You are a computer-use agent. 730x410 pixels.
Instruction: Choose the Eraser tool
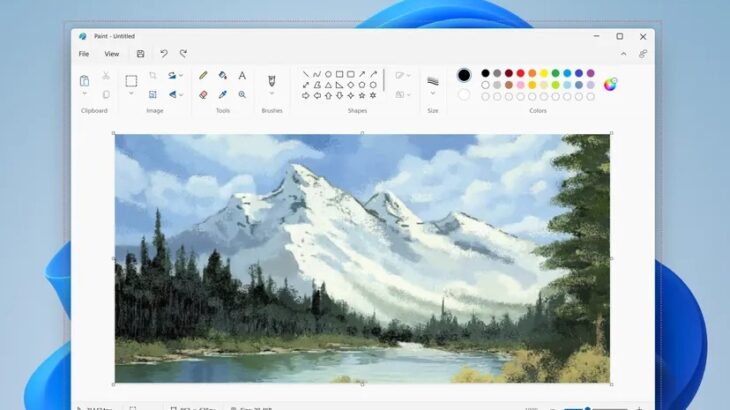point(203,94)
